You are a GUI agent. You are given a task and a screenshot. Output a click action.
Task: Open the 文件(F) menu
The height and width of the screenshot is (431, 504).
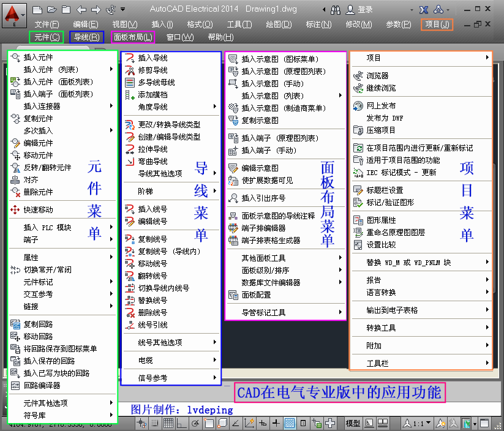(47, 24)
